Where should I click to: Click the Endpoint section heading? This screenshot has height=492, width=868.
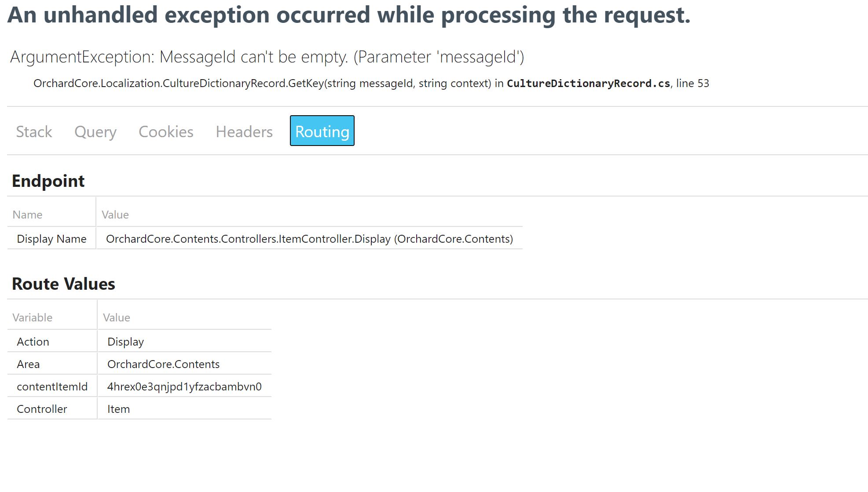click(x=48, y=181)
